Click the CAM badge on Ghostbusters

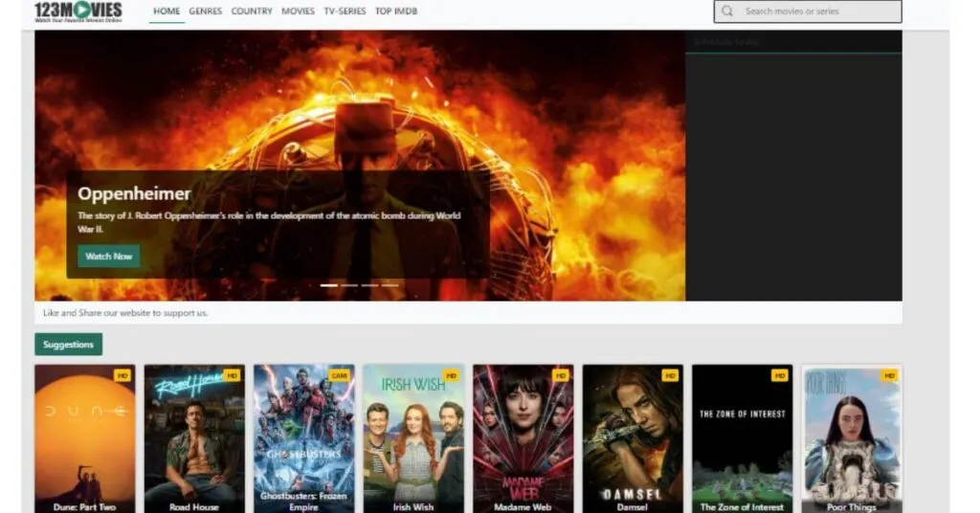[x=340, y=375]
